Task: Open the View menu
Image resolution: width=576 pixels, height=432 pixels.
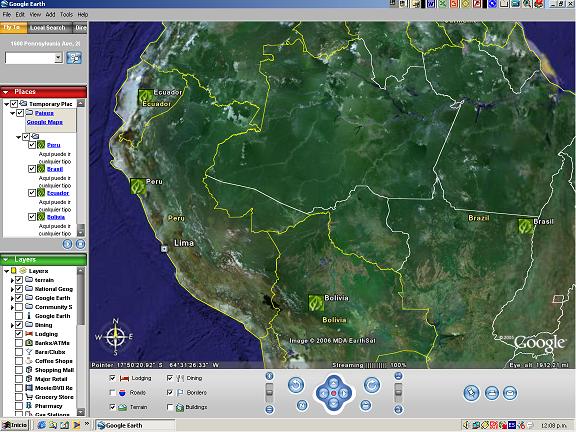Action: (x=35, y=14)
